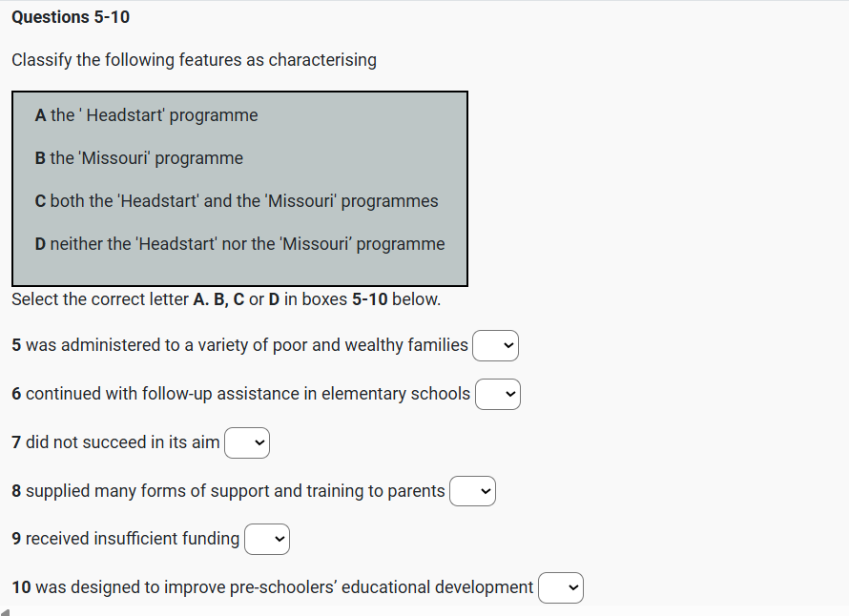849x616 pixels.
Task: Expand the dropdown next to "received insufficient funding"
Action: pyautogui.click(x=267, y=540)
